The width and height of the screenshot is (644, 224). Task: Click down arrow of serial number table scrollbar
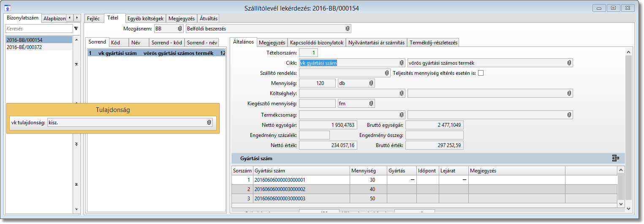[620, 204]
